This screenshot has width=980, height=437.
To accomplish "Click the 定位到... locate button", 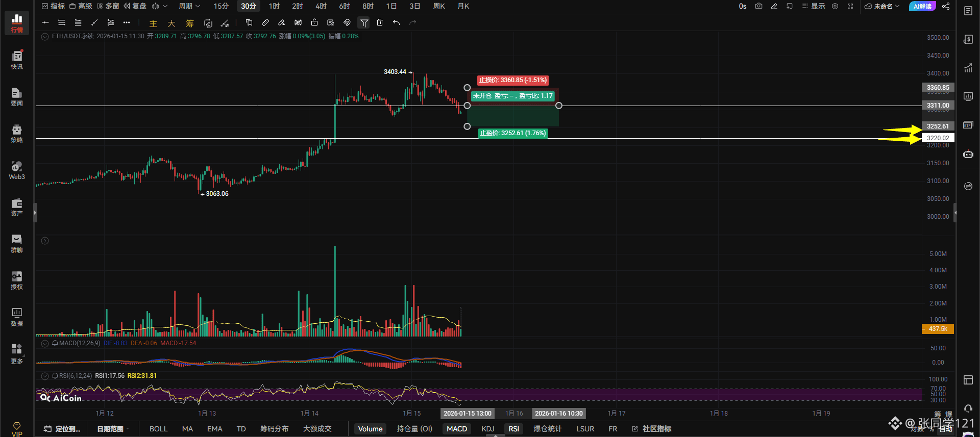I will click(62, 429).
